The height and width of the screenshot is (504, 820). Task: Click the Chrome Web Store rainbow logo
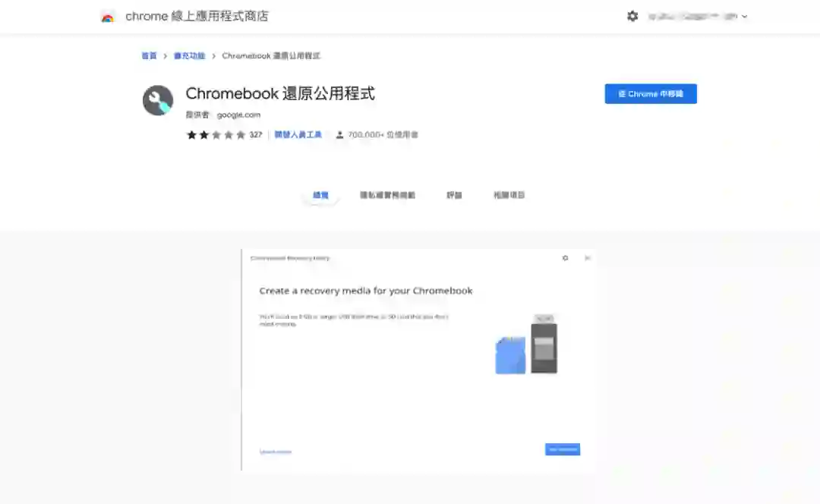[x=108, y=17]
